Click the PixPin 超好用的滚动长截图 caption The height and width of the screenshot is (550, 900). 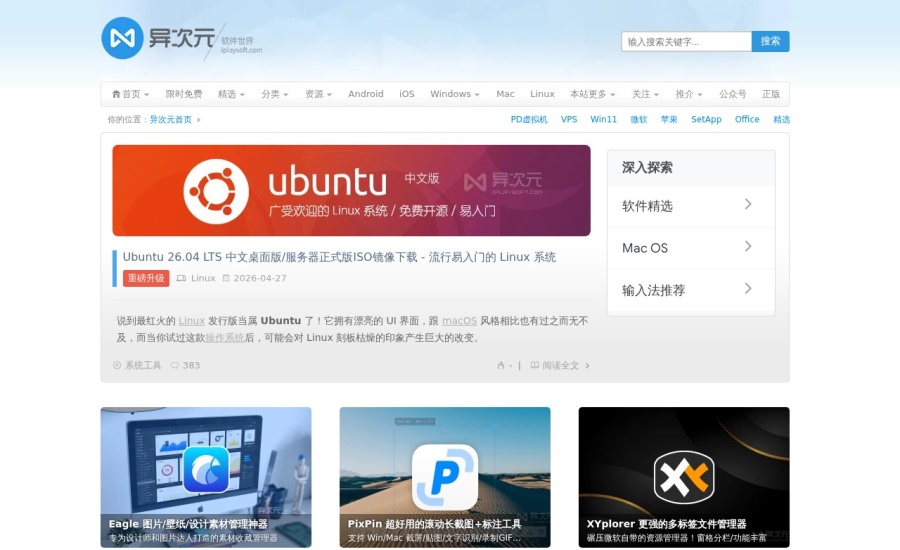click(435, 524)
